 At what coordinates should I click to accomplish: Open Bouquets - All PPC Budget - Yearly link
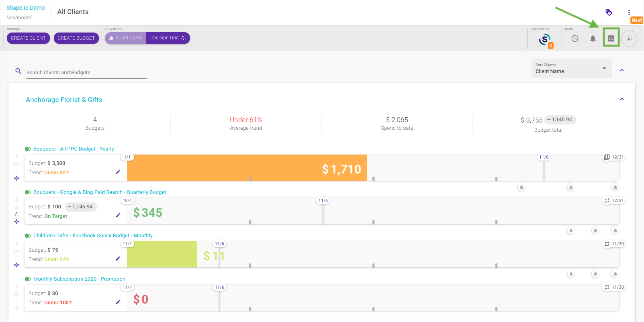(74, 149)
